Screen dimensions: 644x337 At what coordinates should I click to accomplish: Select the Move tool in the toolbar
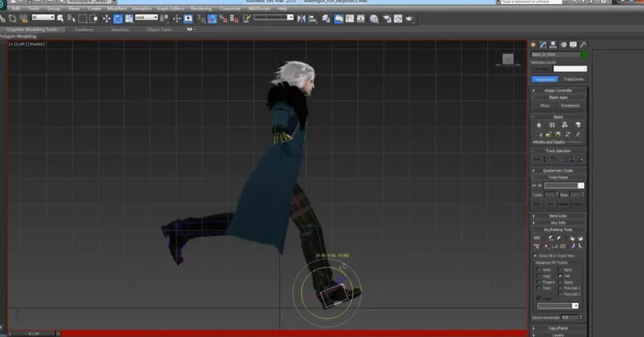(106, 19)
